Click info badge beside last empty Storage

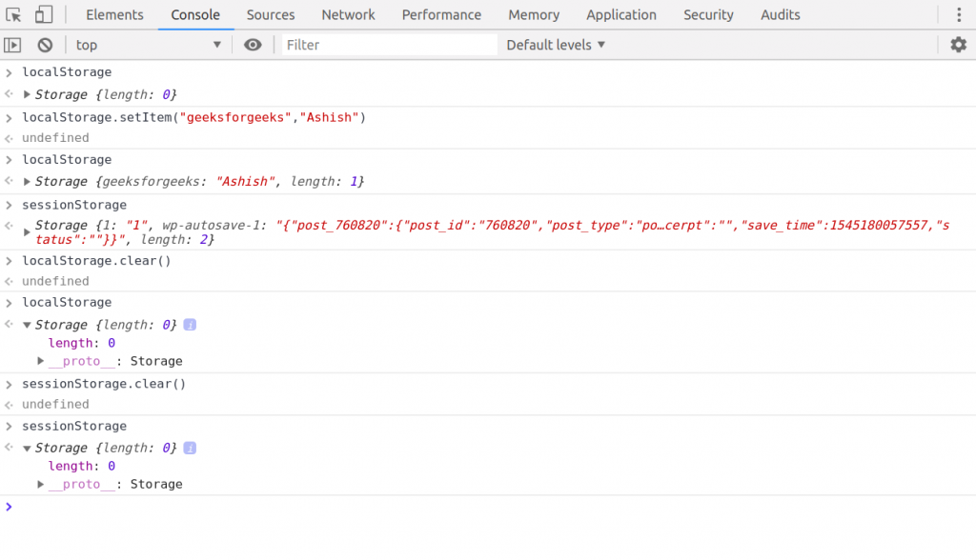[x=190, y=448]
